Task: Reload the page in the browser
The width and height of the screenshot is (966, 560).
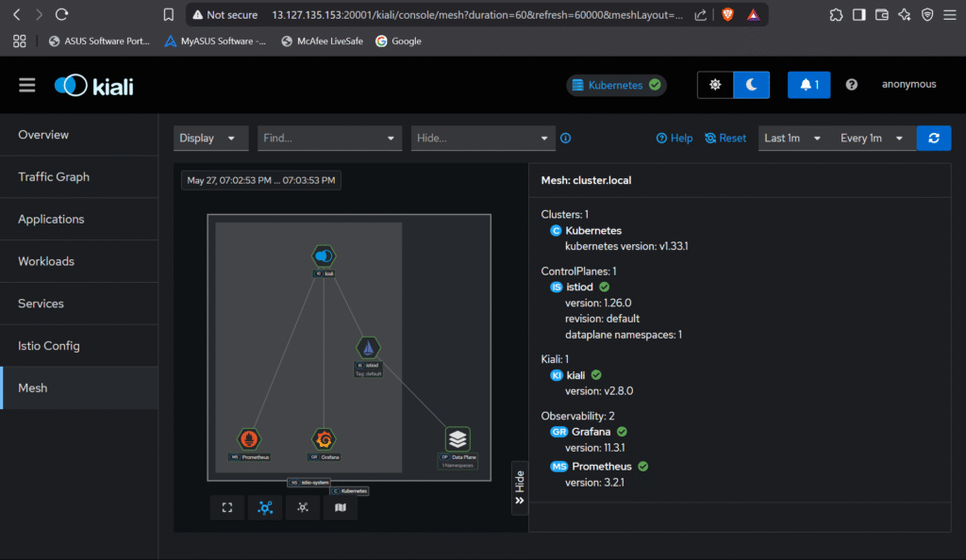Action: 61,14
